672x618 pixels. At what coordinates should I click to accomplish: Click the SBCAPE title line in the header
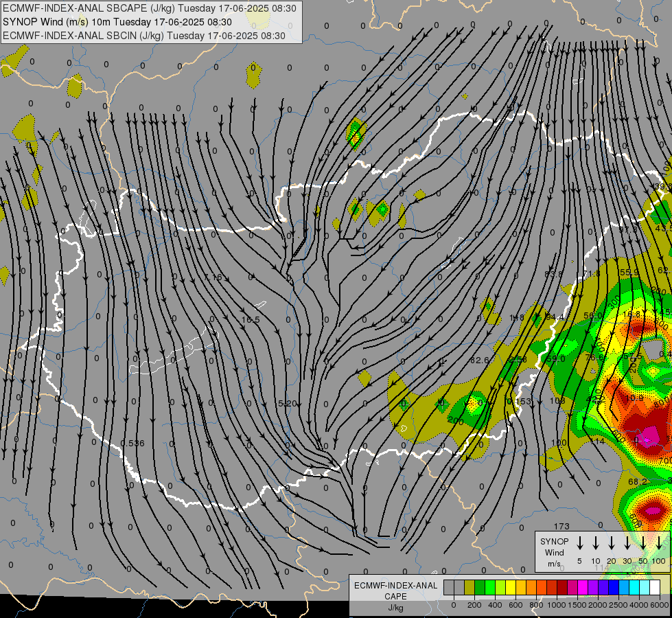click(x=150, y=8)
